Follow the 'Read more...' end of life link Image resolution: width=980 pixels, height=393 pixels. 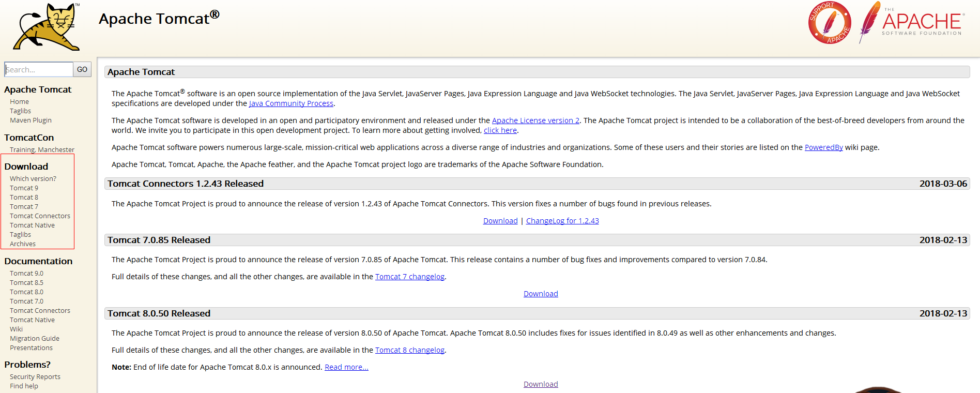coord(346,367)
